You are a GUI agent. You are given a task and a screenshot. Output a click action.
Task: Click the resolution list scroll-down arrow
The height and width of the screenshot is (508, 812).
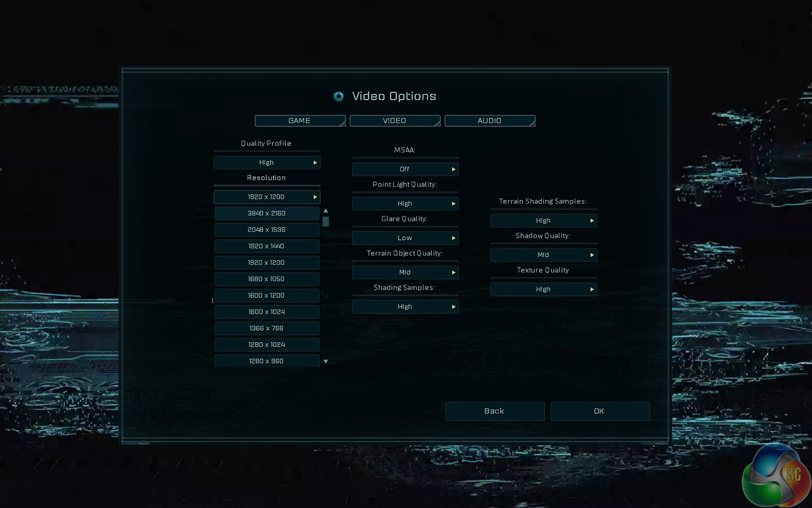(x=325, y=361)
